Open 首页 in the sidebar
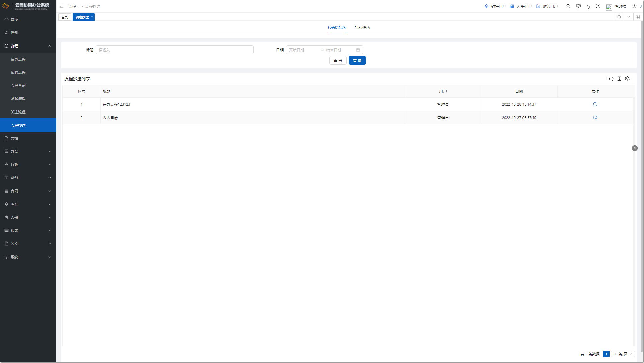This screenshot has width=644, height=363. click(28, 20)
